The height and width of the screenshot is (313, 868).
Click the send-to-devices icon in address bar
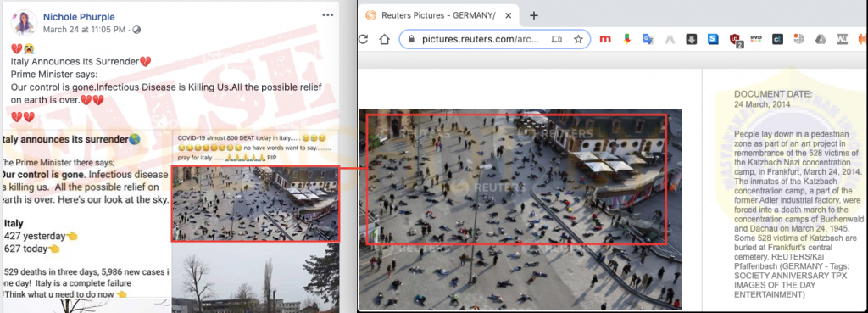pyautogui.click(x=556, y=39)
